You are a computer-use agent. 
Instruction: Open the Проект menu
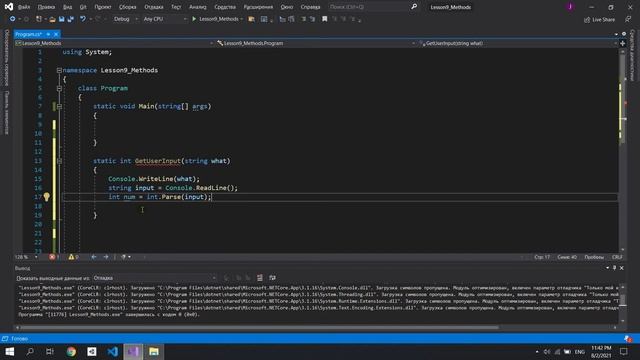102,7
